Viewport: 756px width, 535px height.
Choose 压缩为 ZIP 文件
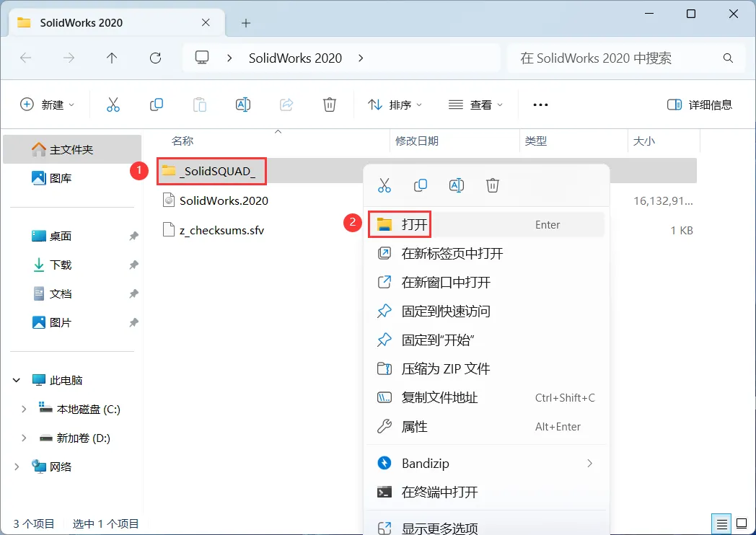[486, 369]
